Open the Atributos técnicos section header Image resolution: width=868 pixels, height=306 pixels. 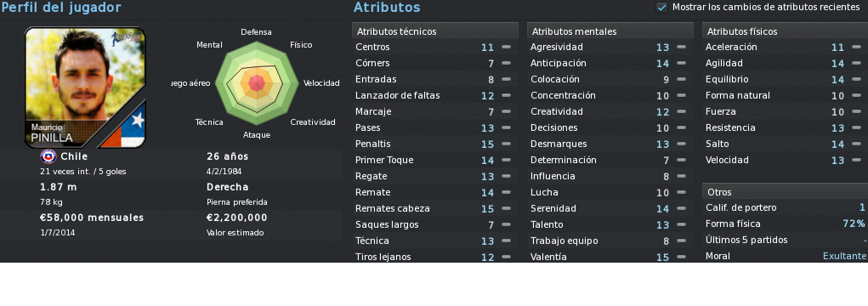[x=435, y=31]
